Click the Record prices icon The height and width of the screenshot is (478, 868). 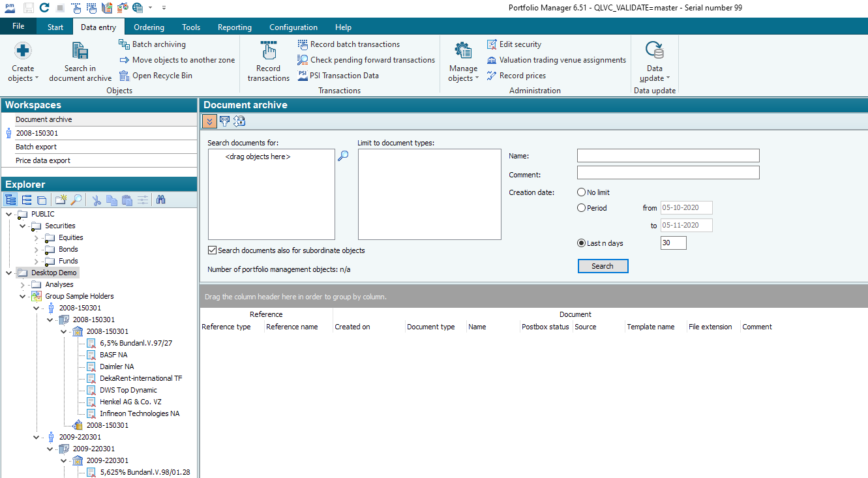click(x=492, y=76)
